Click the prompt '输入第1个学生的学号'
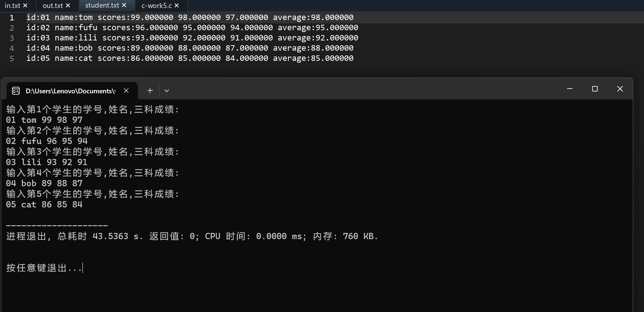Image resolution: width=644 pixels, height=312 pixels. tap(54, 109)
